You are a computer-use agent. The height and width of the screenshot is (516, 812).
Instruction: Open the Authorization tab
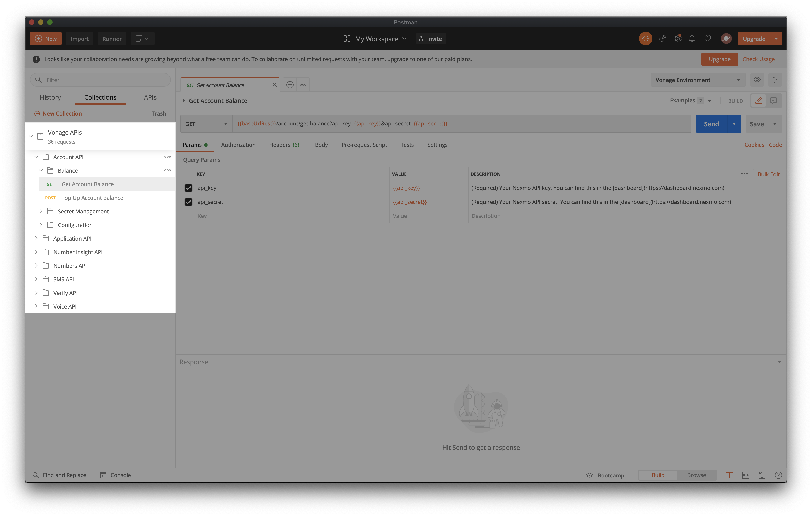pos(238,145)
